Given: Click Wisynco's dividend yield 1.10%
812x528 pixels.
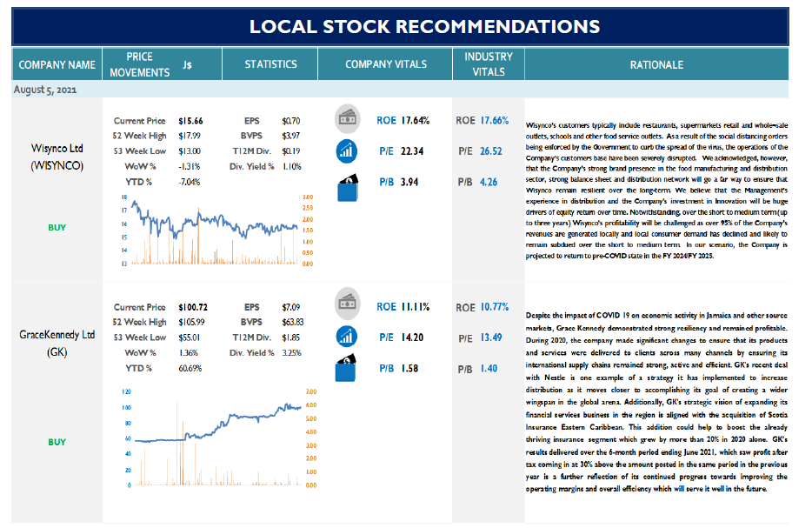Looking at the screenshot, I should click(291, 167).
